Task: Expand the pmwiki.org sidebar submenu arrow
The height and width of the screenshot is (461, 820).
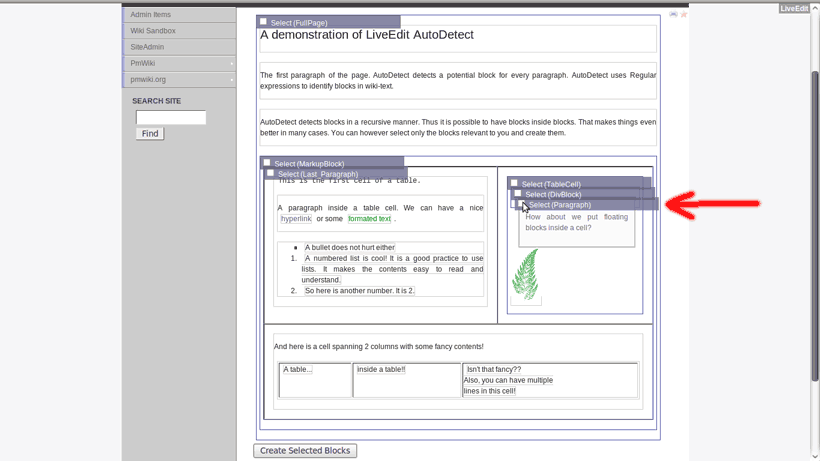Action: [232, 80]
